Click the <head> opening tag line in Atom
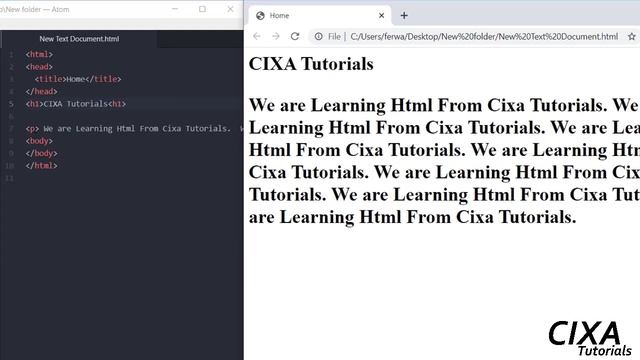The image size is (640, 360). point(39,67)
